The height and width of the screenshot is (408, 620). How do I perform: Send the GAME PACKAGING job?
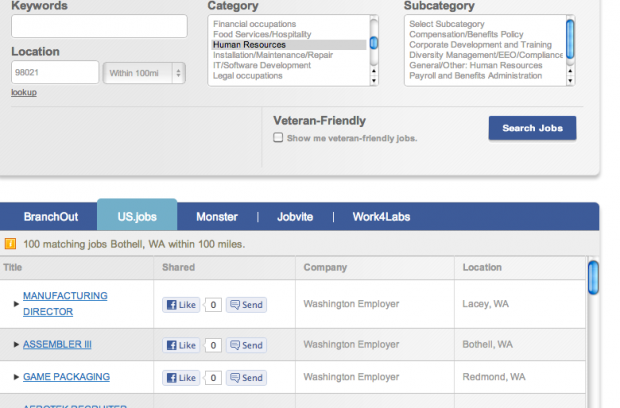[246, 378]
